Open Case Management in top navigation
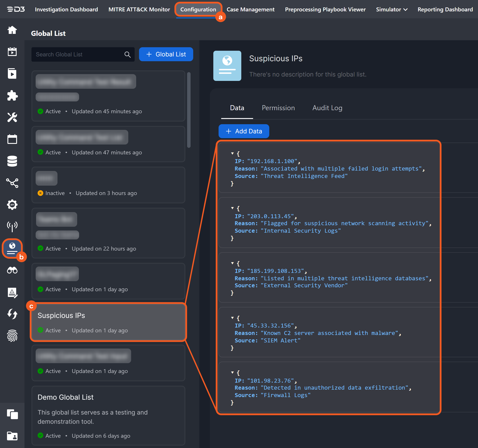The image size is (478, 448). (250, 9)
